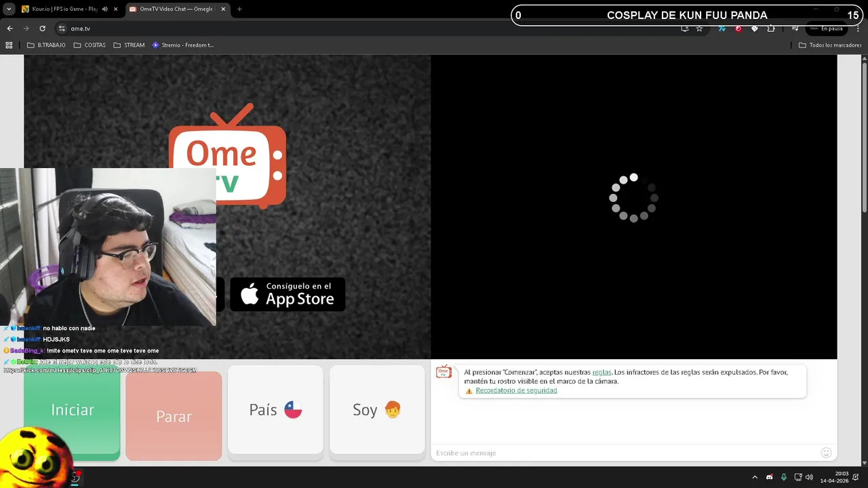
Task: Open Recordatorio de seguridad link
Action: click(x=516, y=390)
